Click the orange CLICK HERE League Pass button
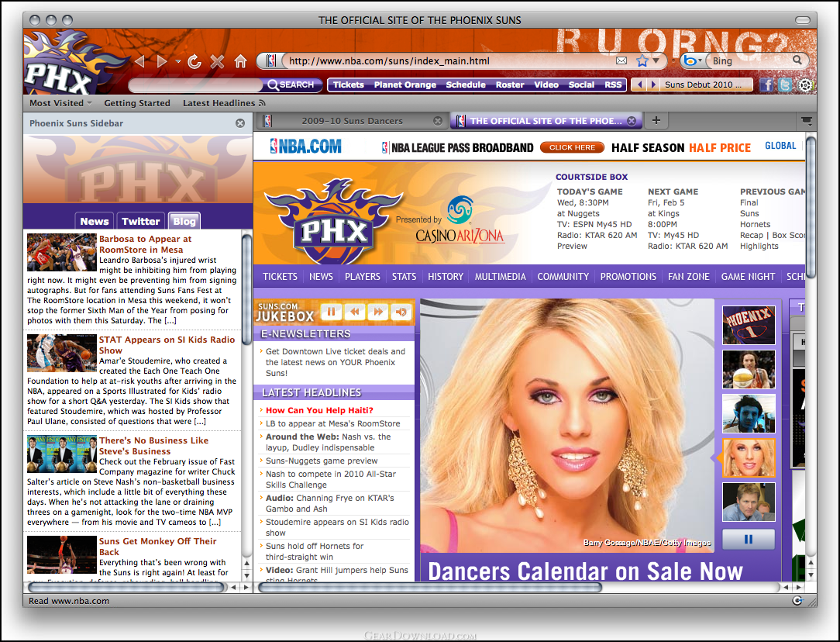This screenshot has width=840, height=642. 572,147
